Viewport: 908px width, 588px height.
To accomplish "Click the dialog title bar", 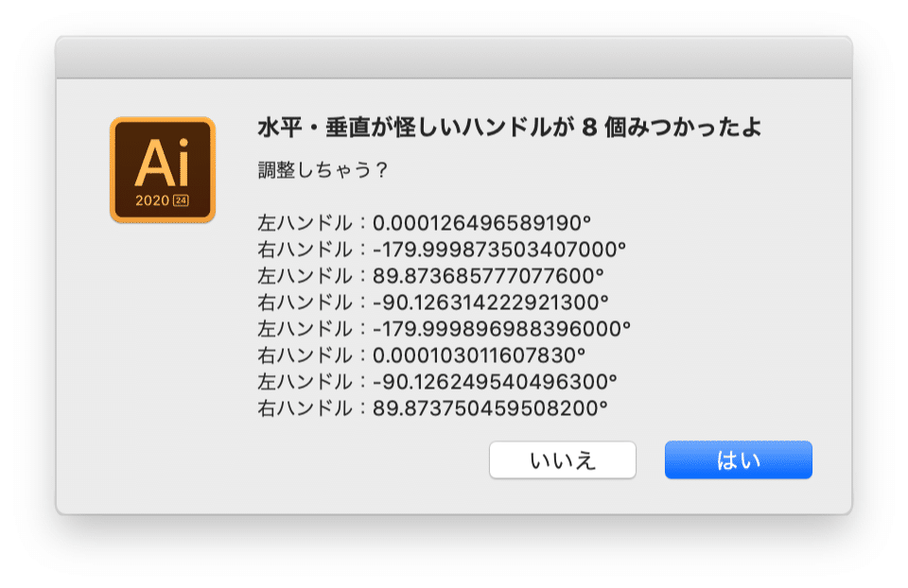I will tap(454, 58).
